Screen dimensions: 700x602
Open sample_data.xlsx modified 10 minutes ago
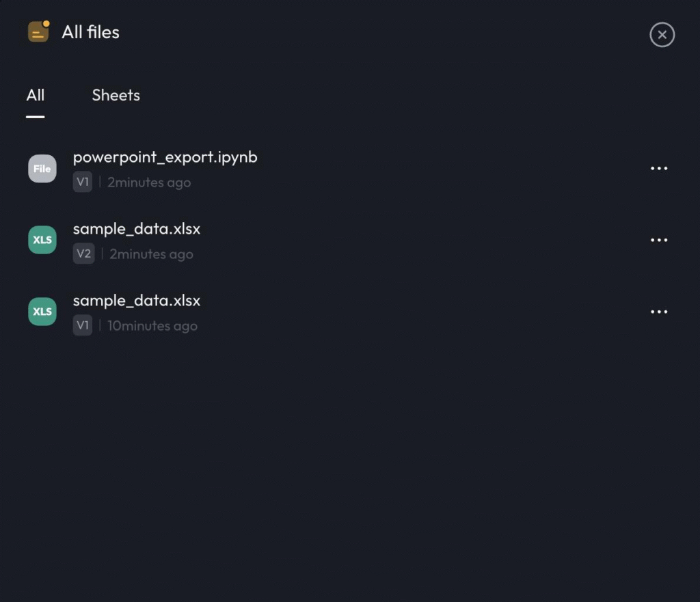(x=137, y=301)
